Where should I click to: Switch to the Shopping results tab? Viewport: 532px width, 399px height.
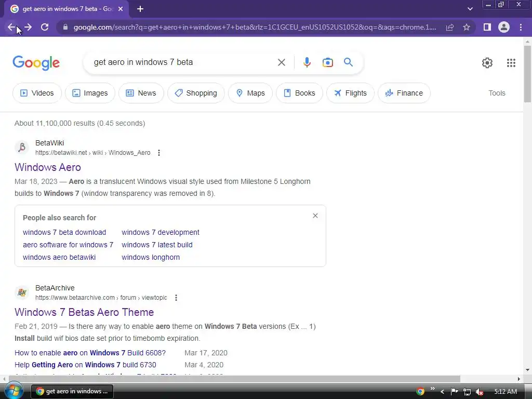[196, 93]
